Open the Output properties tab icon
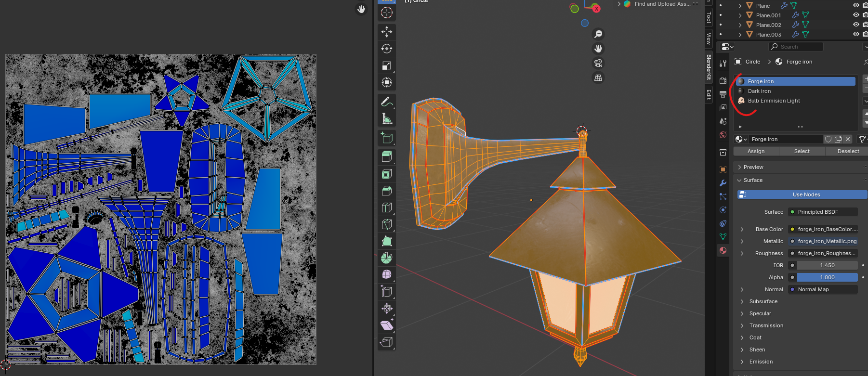The width and height of the screenshot is (868, 376). (x=723, y=94)
